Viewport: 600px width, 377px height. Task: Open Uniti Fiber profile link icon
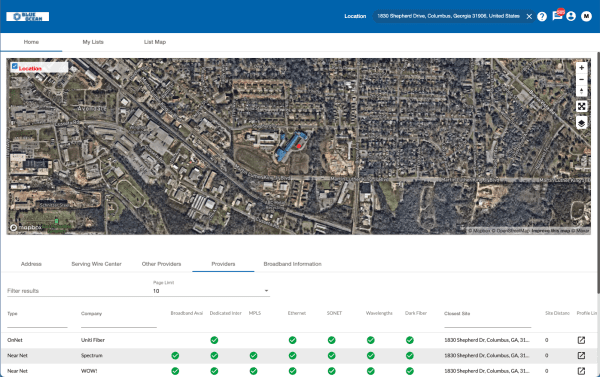click(581, 340)
